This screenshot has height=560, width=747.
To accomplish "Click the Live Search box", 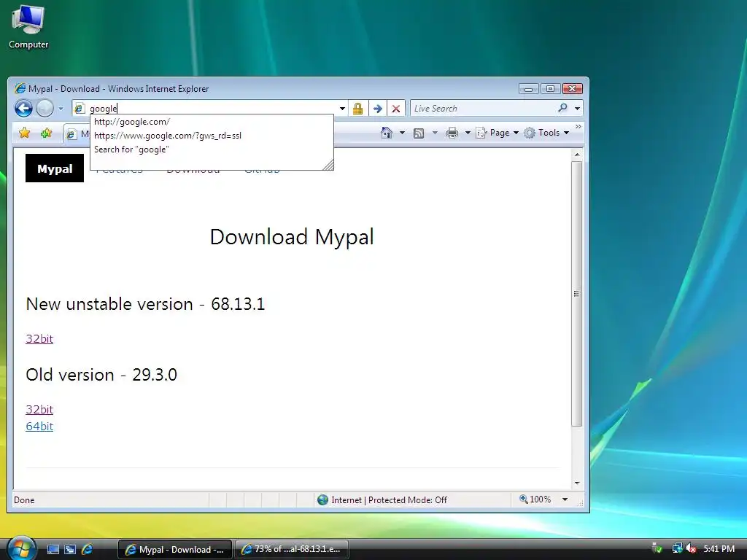I will pos(482,109).
